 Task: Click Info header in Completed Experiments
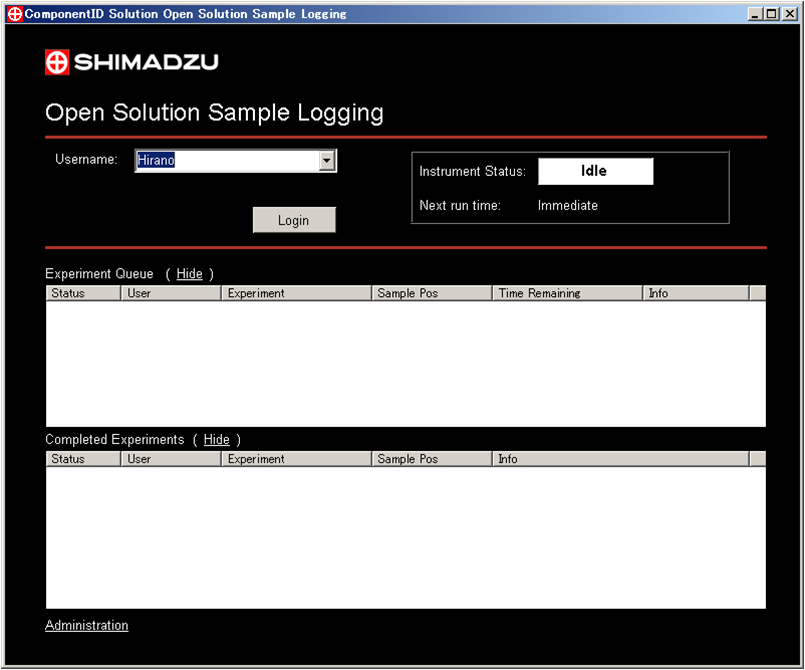click(x=621, y=459)
